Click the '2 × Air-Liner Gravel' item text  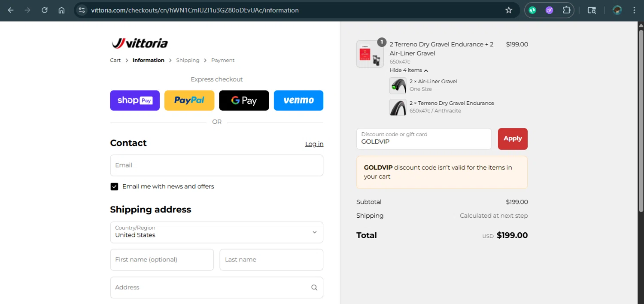click(433, 82)
